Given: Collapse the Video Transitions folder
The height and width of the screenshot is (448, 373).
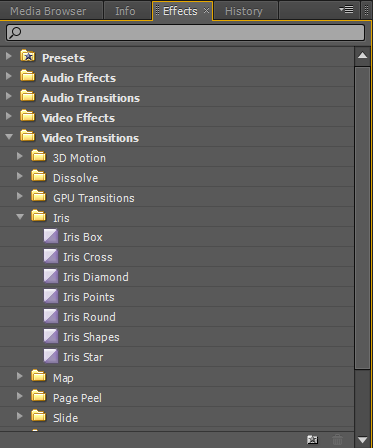Looking at the screenshot, I should click(9, 136).
